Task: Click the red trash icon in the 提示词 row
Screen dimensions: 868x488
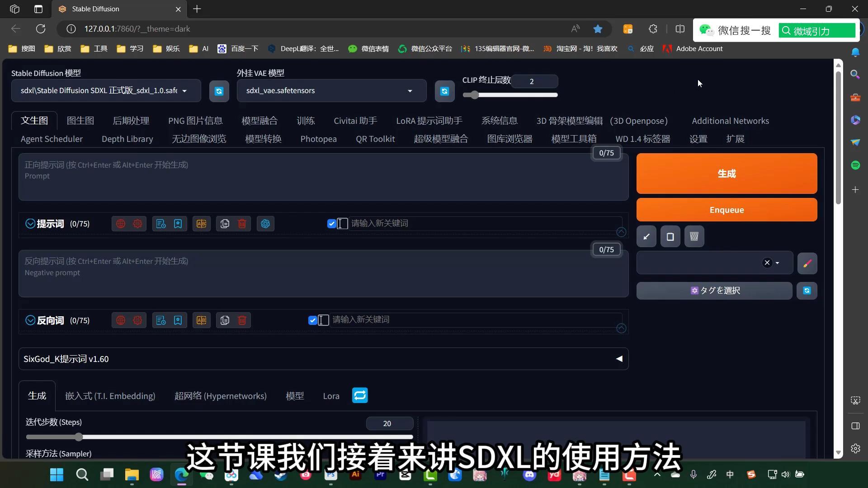Action: point(242,224)
